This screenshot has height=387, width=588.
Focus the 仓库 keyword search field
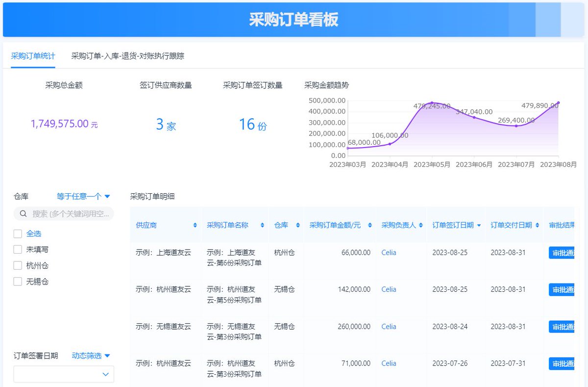click(64, 214)
